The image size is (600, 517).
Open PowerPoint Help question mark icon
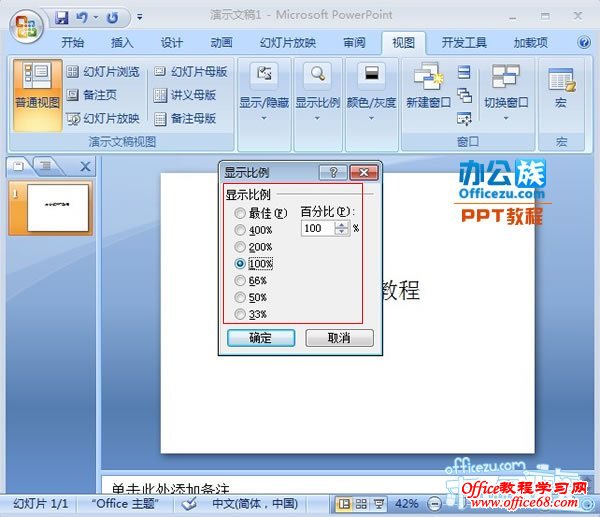584,42
